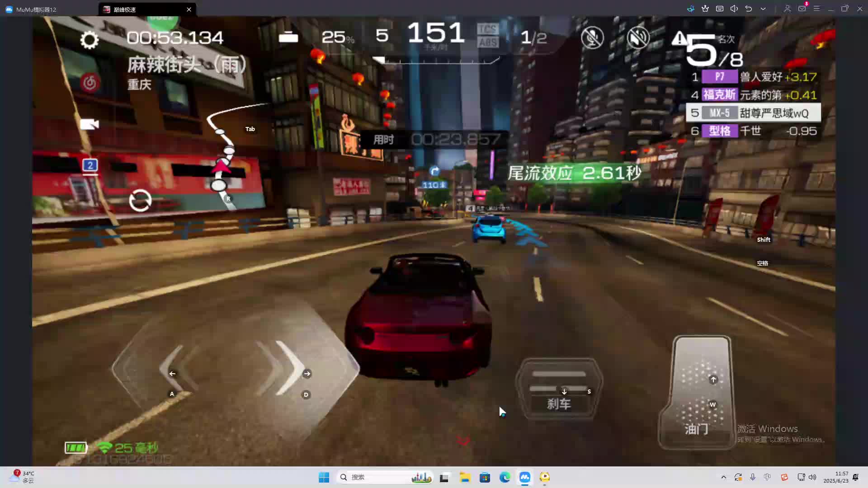Toggle the microphone mute button
868x488 pixels.
tap(592, 38)
